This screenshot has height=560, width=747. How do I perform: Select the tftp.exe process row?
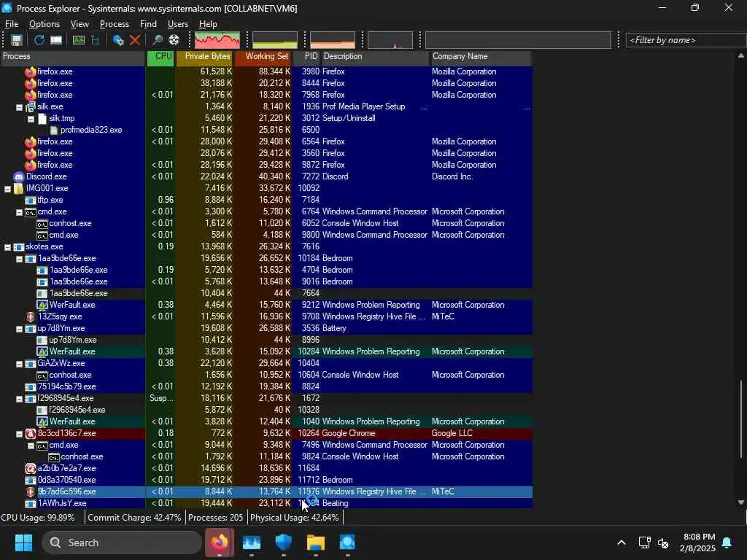[x=266, y=200]
